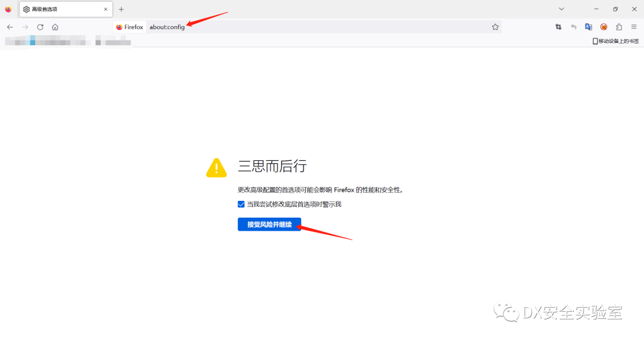Close the 高级首选项 tab
The height and width of the screenshot is (341, 644).
click(x=104, y=10)
